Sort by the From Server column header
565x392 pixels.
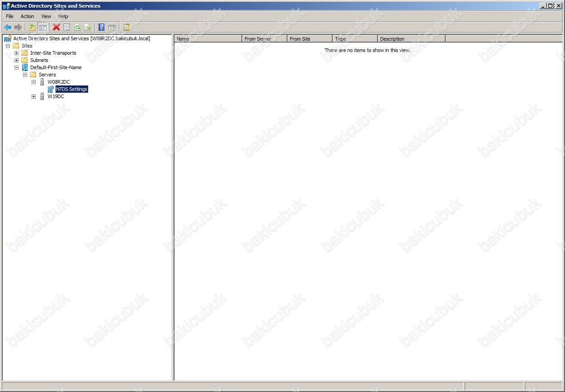point(265,39)
